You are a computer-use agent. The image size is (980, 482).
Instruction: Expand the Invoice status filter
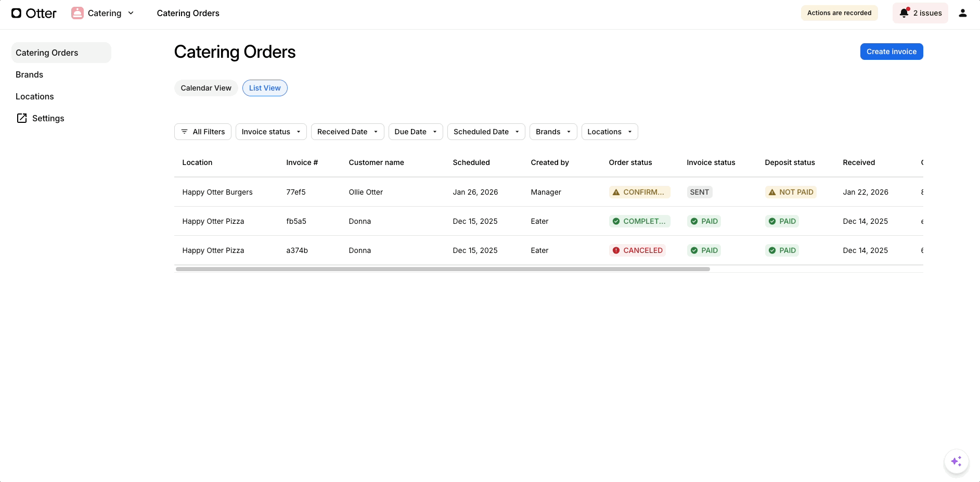pos(270,132)
